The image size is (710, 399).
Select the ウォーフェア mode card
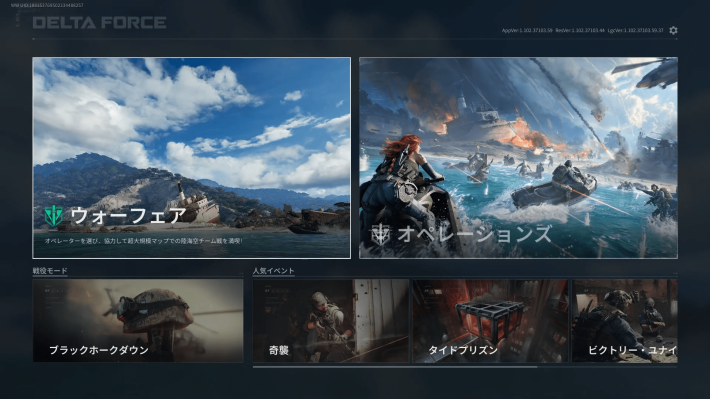(192, 158)
